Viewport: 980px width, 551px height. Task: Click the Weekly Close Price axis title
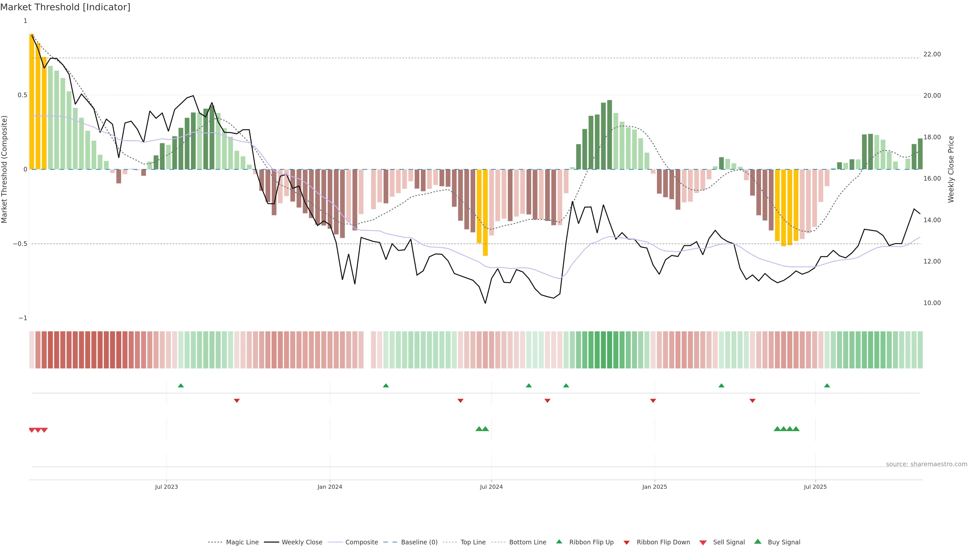(x=951, y=169)
